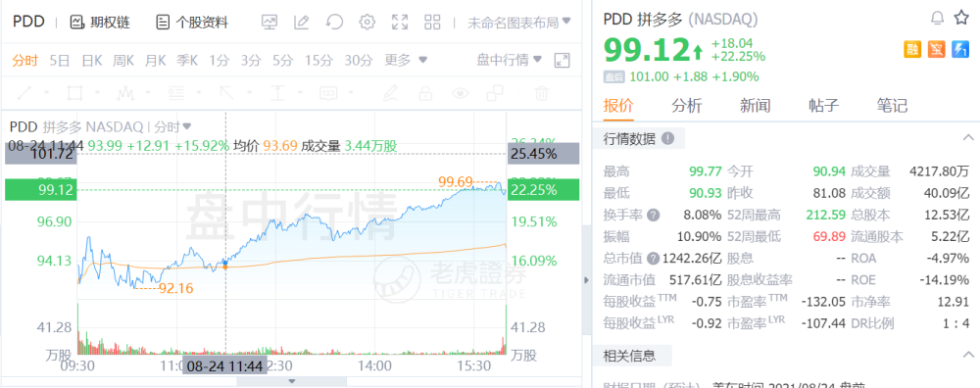The image size is (980, 388).
Task: Open 未命名图表布局 layout dropdown
Action: pyautogui.click(x=519, y=23)
